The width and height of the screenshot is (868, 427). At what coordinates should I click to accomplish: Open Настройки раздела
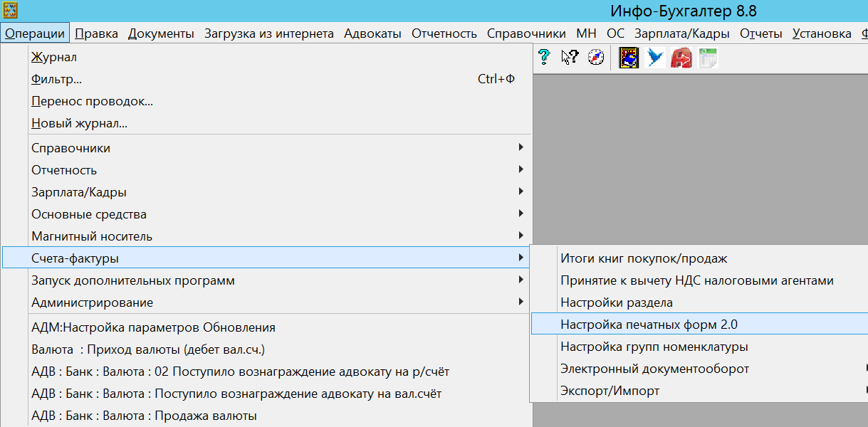coord(700,302)
